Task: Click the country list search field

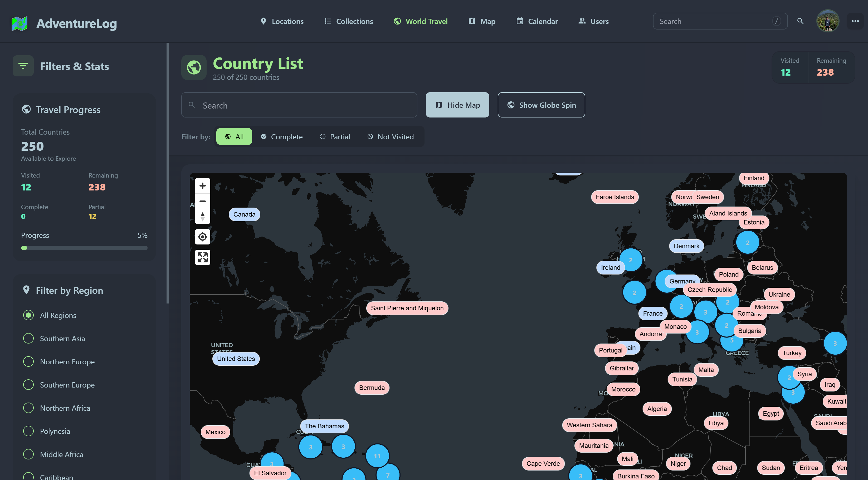Action: [x=299, y=105]
